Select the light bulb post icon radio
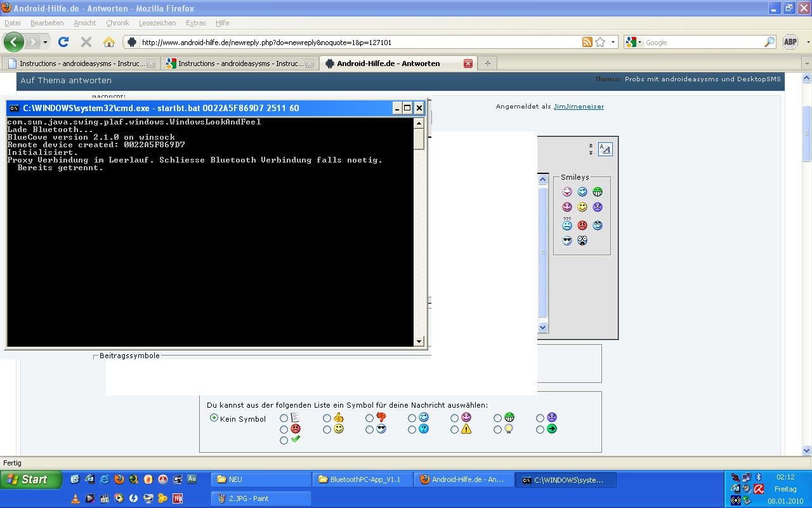Screen dimensions: 812x508 [497, 430]
